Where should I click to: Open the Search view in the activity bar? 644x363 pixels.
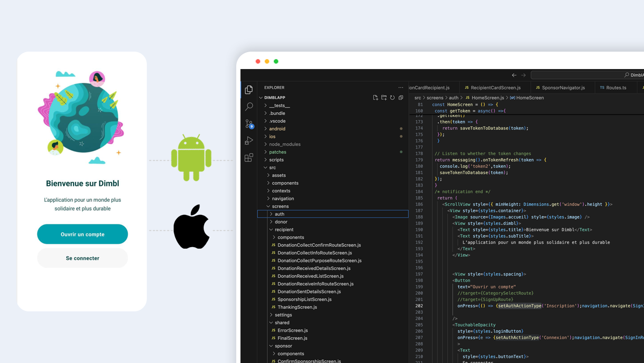click(249, 106)
